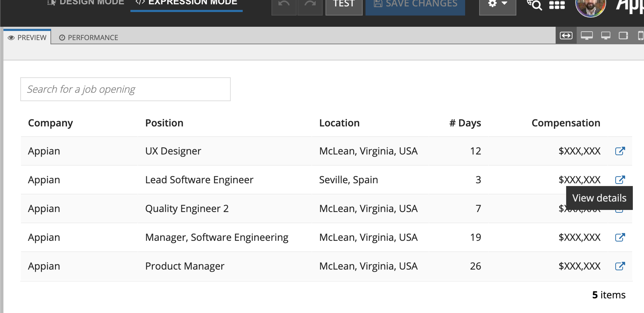Sort by the Company column header
The height and width of the screenshot is (313, 644).
(50, 123)
